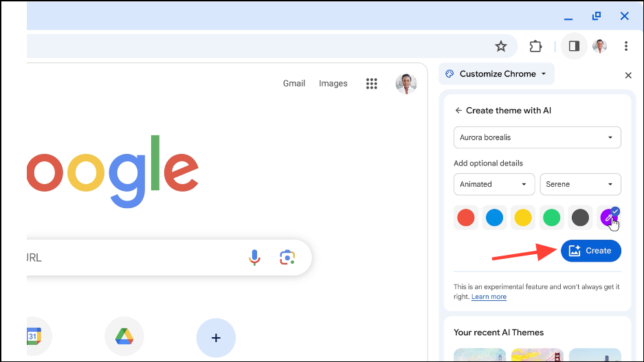Pick the blue color swatch

pyautogui.click(x=494, y=218)
